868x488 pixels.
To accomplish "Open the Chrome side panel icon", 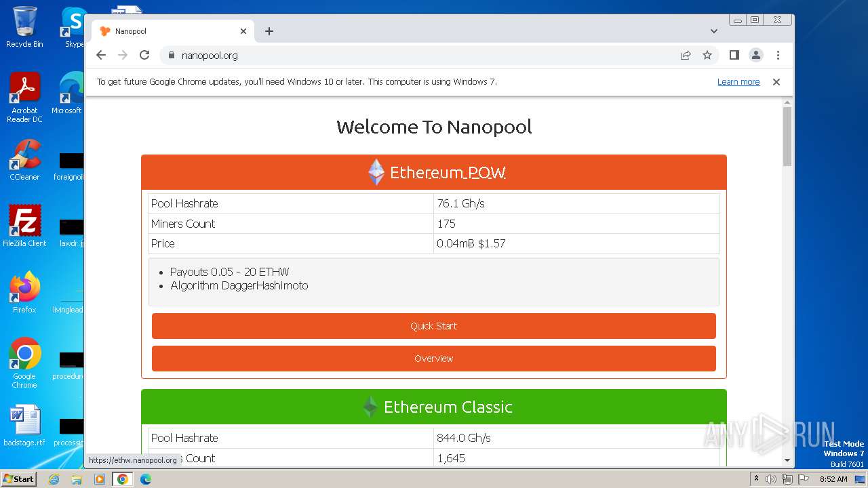I will 734,56.
